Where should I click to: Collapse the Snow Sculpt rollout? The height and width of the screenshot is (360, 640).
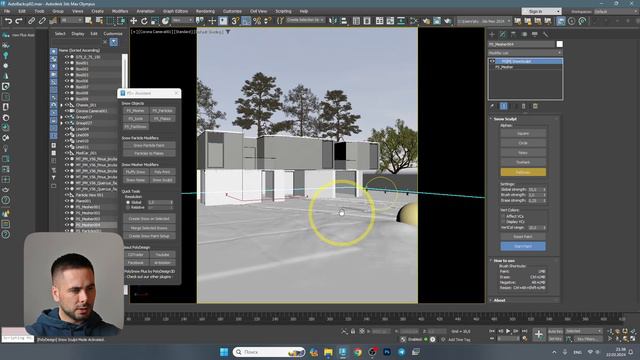pos(505,119)
